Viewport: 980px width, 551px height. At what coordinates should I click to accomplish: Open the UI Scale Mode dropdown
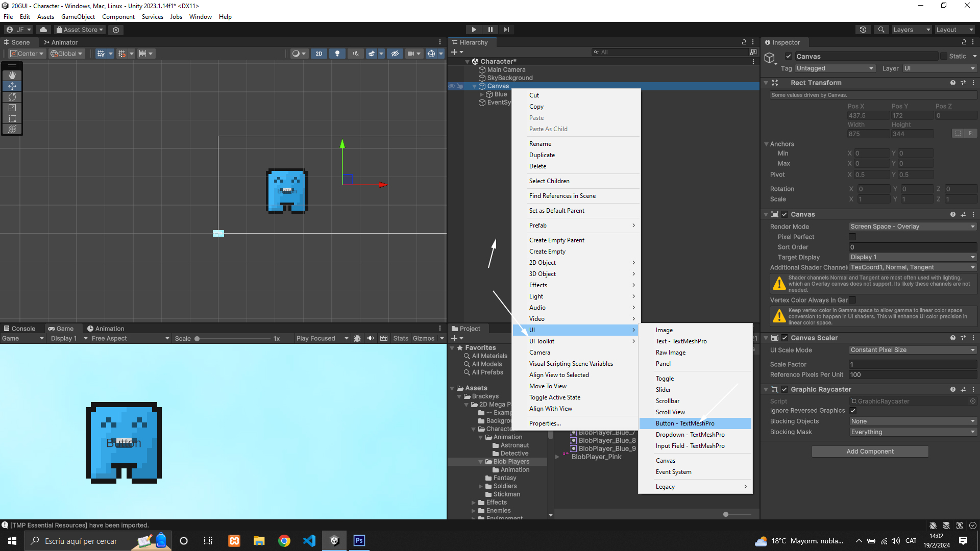click(x=912, y=350)
